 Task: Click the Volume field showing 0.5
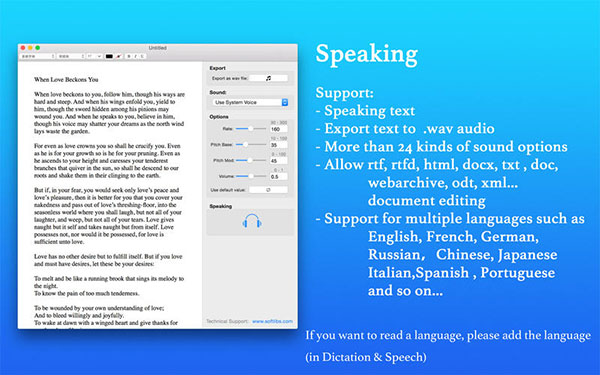click(x=279, y=176)
